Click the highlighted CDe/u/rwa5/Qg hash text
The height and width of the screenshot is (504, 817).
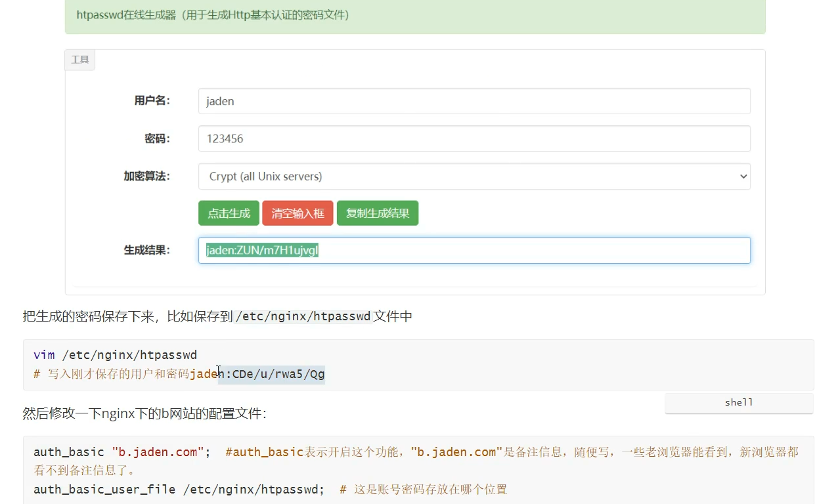278,375
